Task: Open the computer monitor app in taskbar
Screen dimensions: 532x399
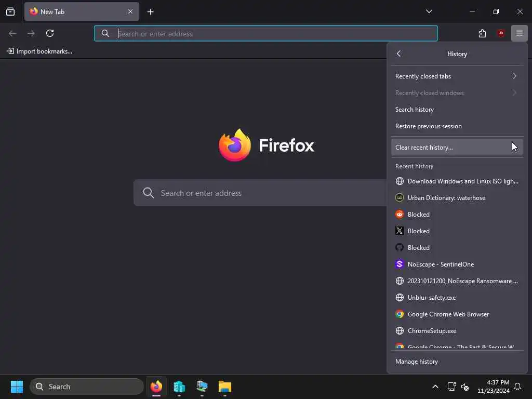Action: click(202, 387)
